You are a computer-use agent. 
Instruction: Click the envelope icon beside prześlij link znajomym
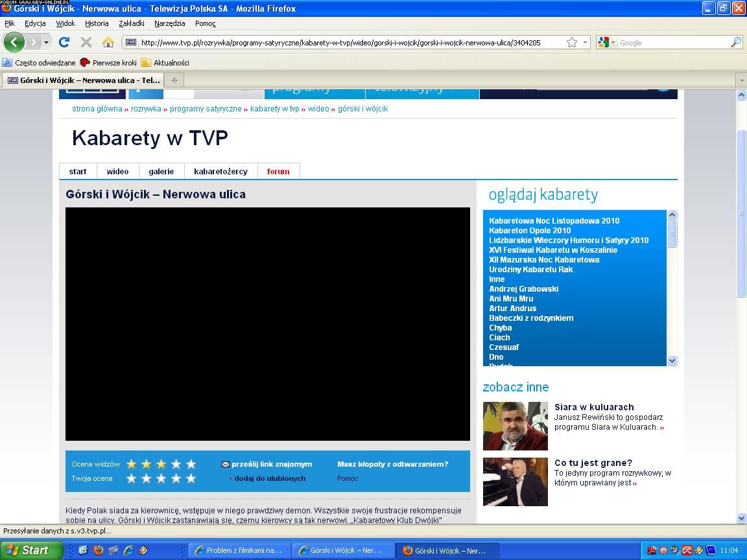click(x=226, y=464)
